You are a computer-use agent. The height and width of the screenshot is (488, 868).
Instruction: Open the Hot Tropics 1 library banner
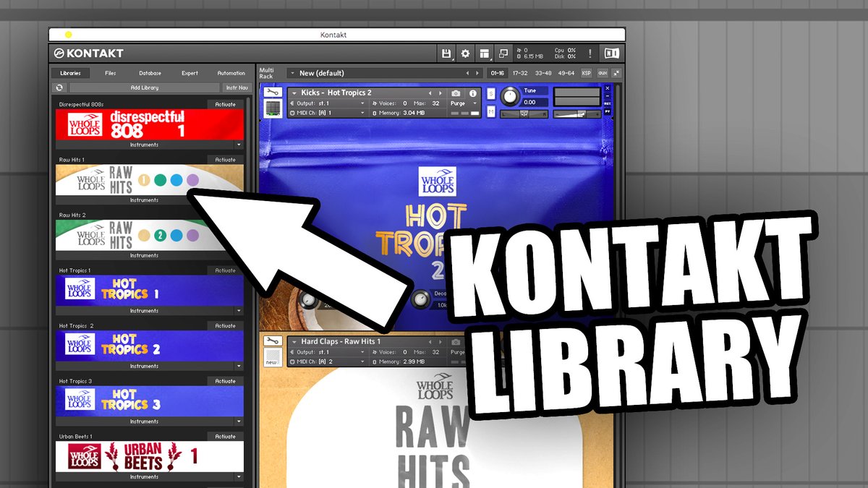(150, 291)
